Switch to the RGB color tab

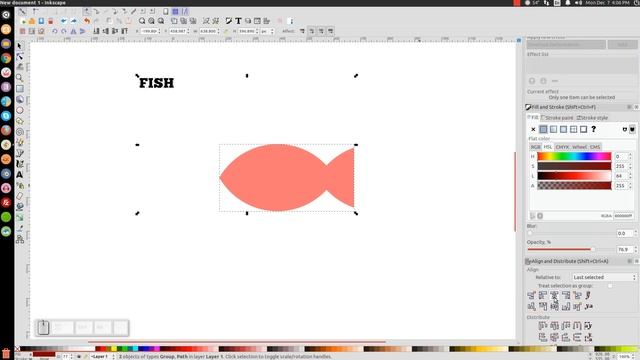click(x=535, y=147)
